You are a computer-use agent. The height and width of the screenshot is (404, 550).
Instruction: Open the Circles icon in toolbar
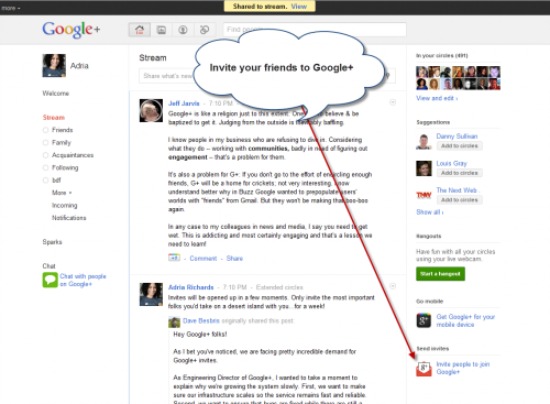204,30
